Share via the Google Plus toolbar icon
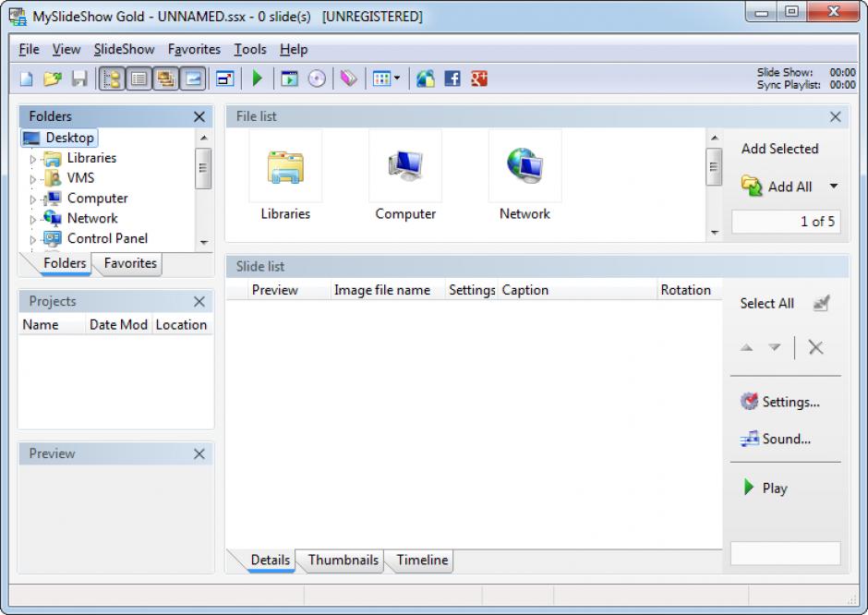The width and height of the screenshot is (868, 615). click(x=479, y=79)
